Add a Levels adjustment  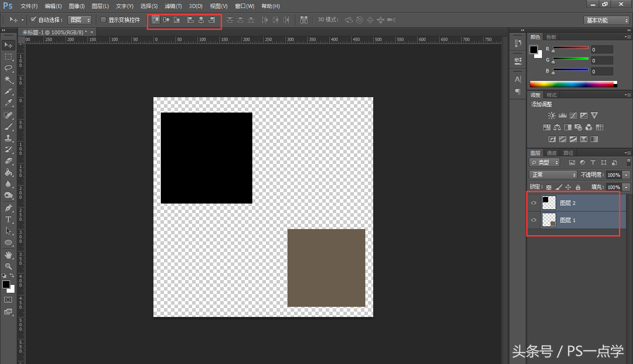[x=562, y=115]
